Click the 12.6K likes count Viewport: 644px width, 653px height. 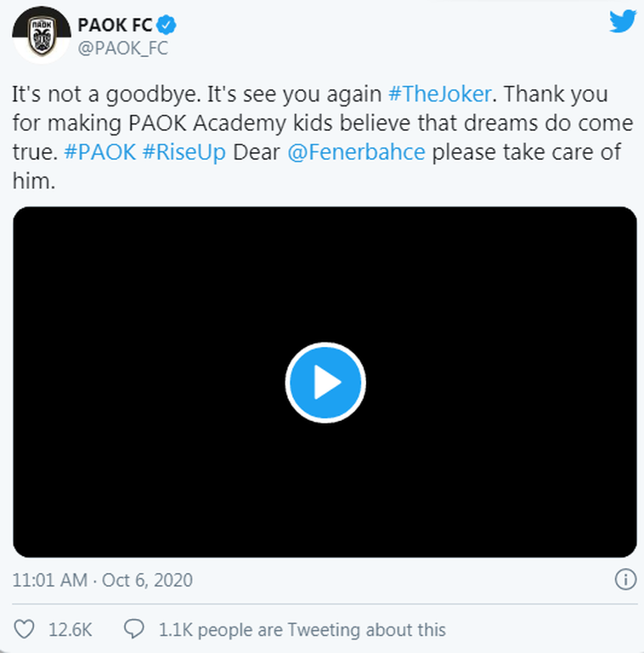71,630
